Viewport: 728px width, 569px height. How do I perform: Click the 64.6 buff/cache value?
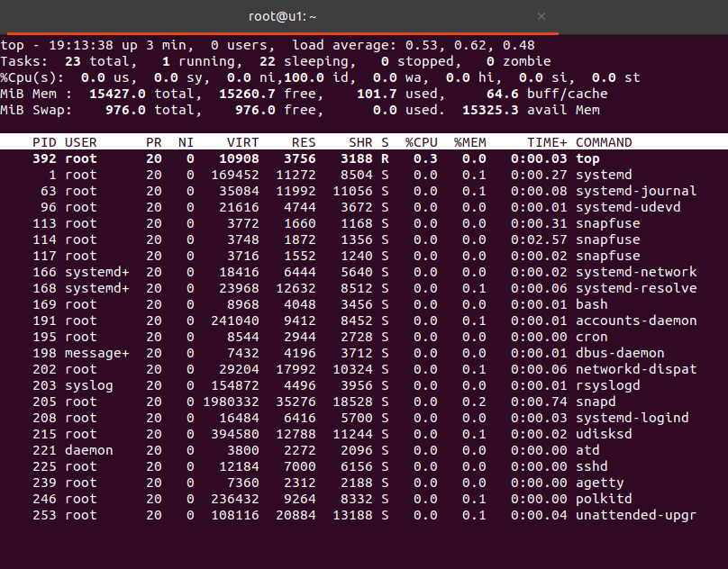click(503, 95)
